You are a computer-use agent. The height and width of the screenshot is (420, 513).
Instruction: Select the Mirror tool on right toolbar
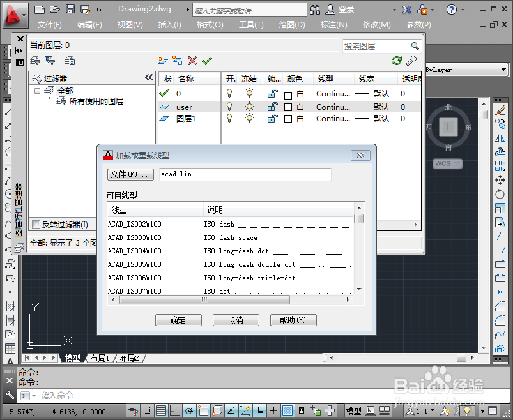pos(500,138)
